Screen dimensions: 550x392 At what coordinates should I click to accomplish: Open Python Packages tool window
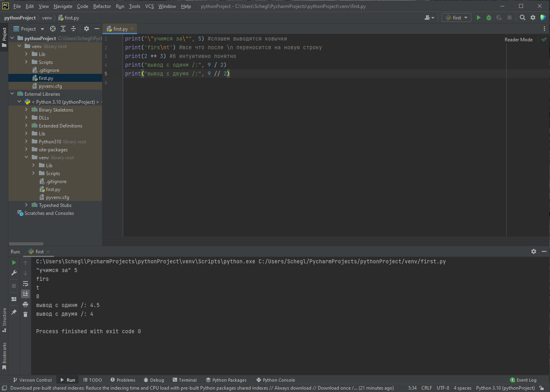(226, 380)
